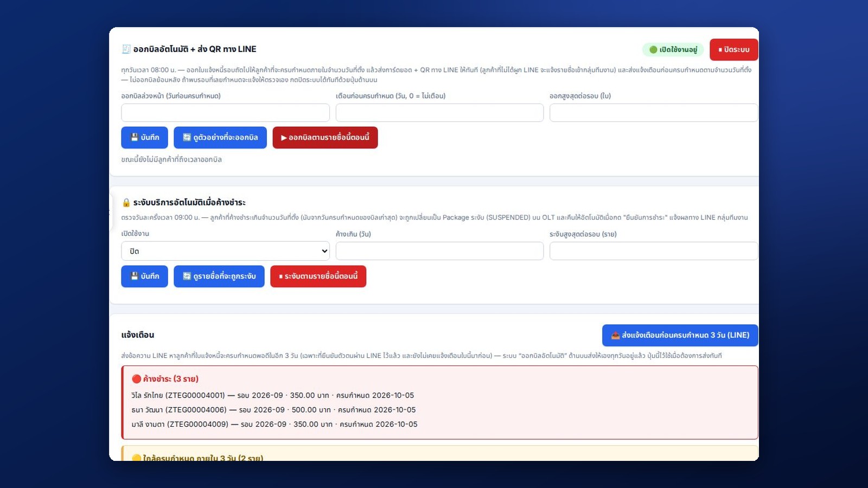Focus the ระงับสูงสุดต่อรอบ (ราย) input field
Screen dimensions: 868x488
click(x=654, y=251)
